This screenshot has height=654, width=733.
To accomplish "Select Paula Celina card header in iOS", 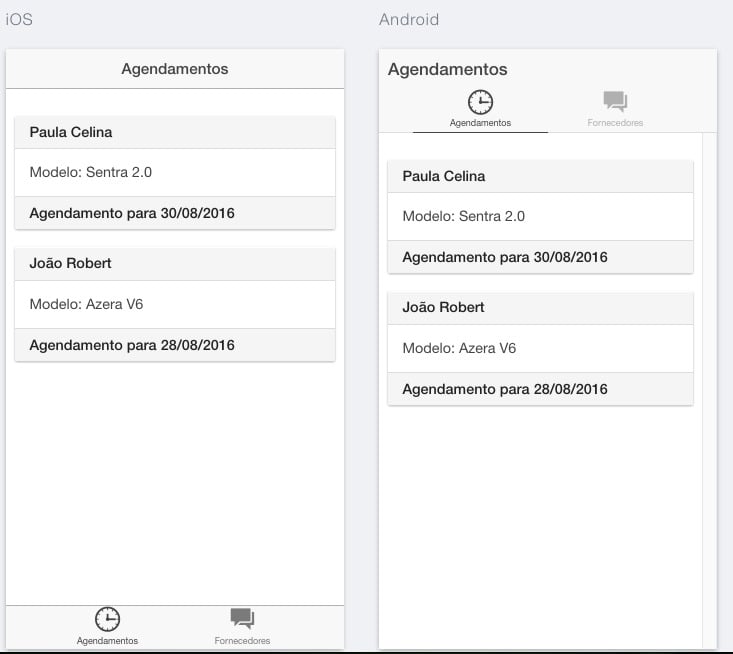I will (175, 132).
